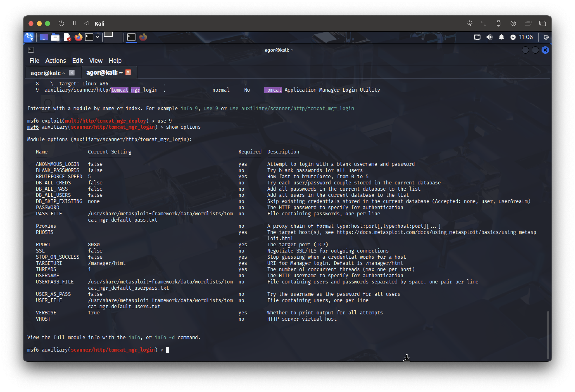Click the VM power button
Image resolution: width=575 pixels, height=392 pixels.
click(x=61, y=24)
